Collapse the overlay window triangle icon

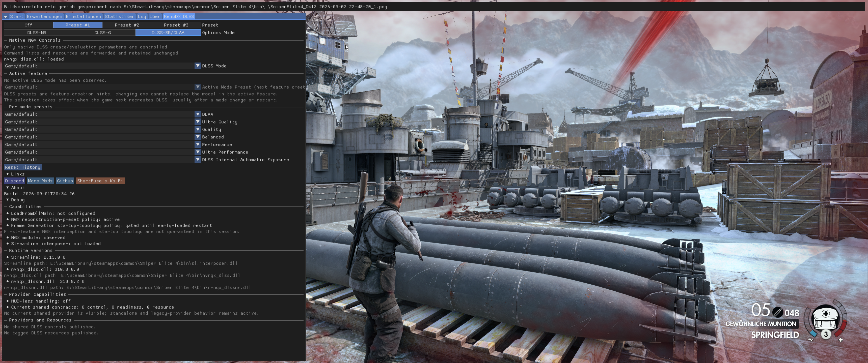click(x=6, y=16)
